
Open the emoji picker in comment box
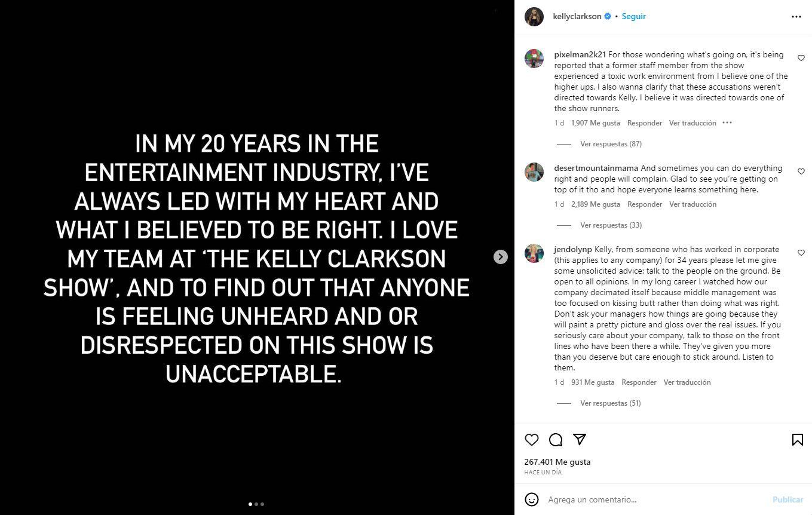[531, 499]
